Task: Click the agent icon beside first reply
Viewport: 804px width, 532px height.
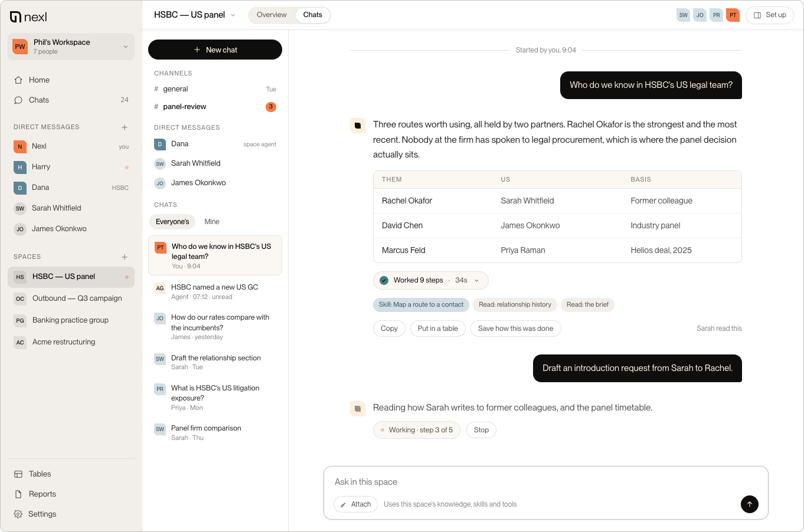Action: coord(358,126)
